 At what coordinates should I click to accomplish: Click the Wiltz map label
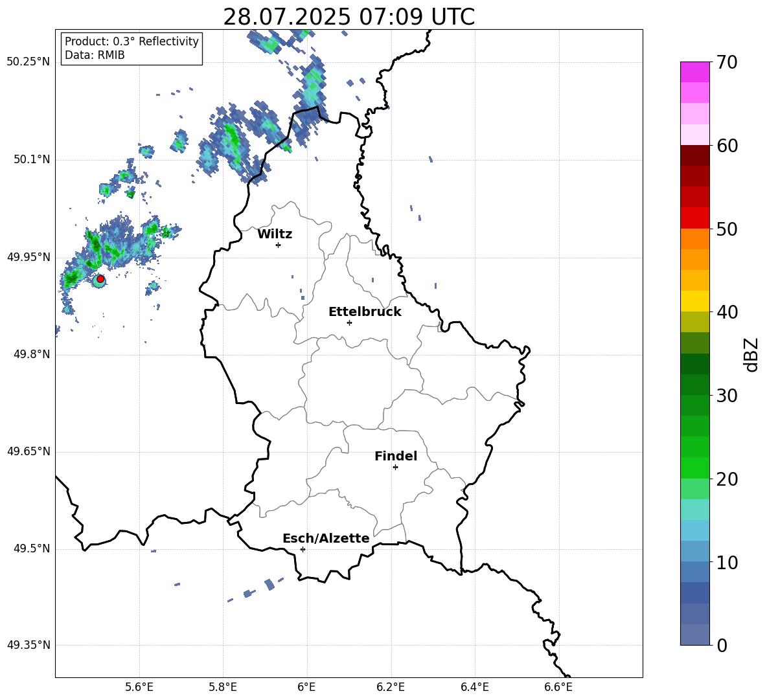pyautogui.click(x=275, y=234)
